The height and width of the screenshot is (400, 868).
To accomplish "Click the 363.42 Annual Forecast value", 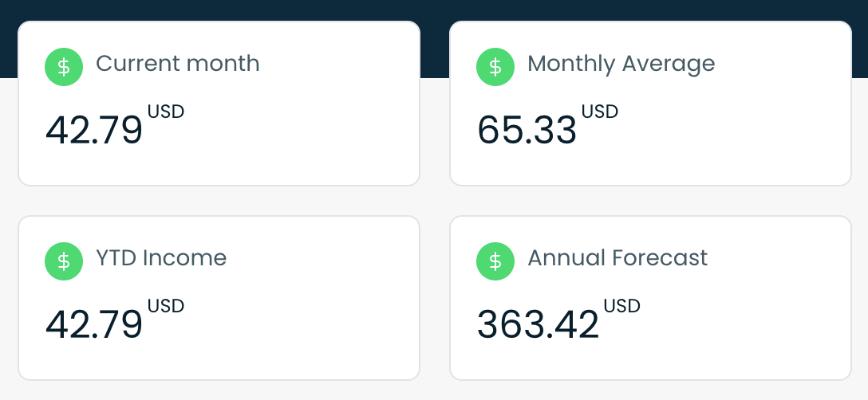I will [538, 325].
